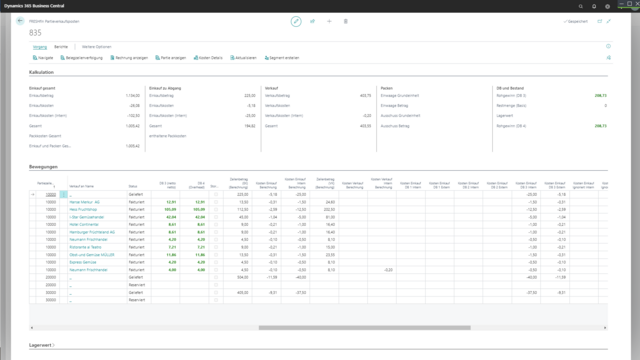This screenshot has width=640, height=360.
Task: Click the pencil edit icon
Action: [296, 21]
